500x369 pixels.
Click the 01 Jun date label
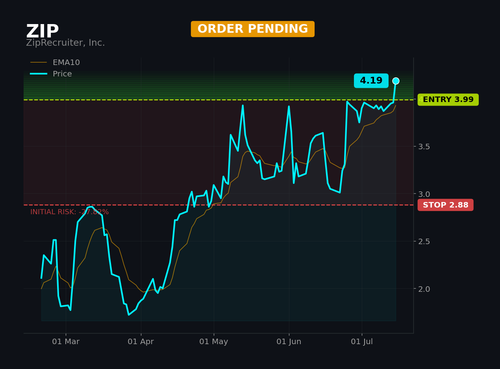tap(289, 341)
